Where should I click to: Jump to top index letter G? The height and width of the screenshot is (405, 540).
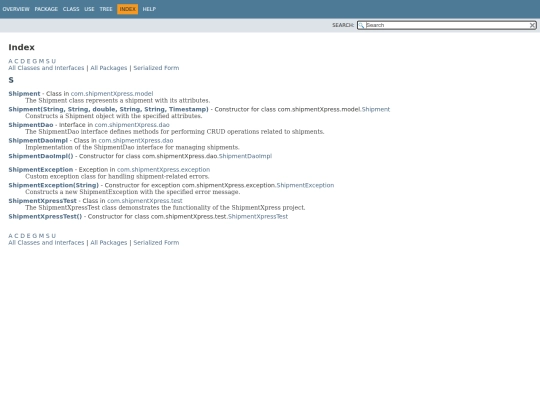(x=34, y=61)
